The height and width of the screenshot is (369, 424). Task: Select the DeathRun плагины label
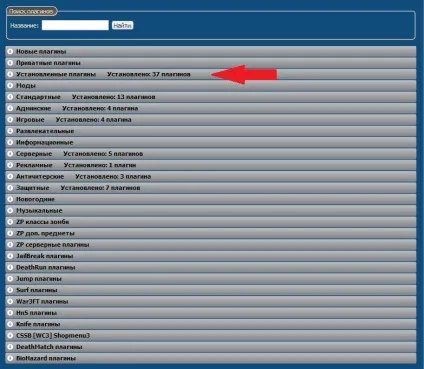(46, 267)
